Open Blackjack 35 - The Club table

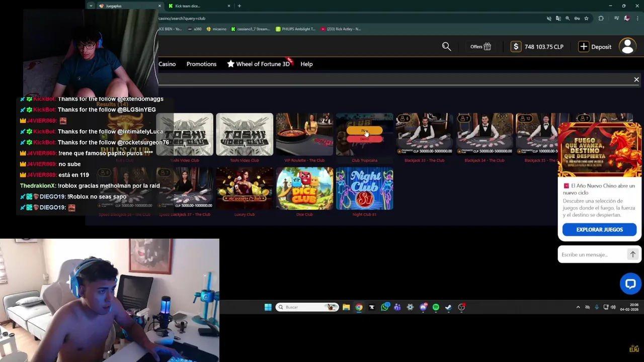pyautogui.click(x=537, y=134)
